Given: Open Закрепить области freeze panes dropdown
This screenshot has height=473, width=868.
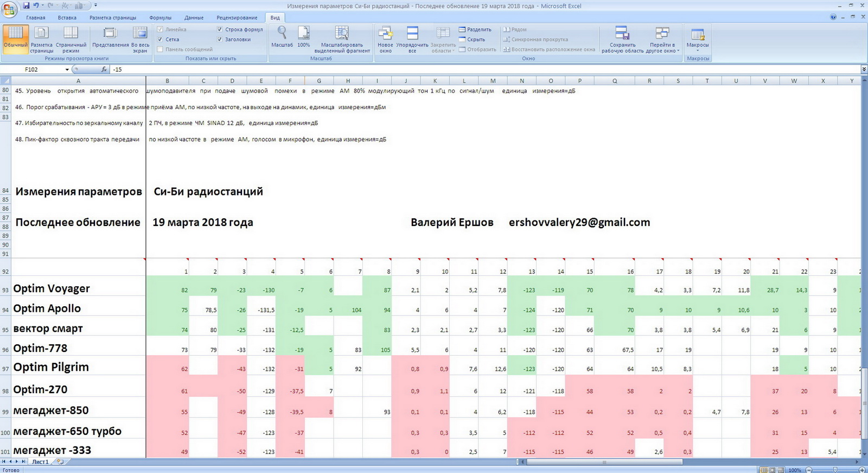Looking at the screenshot, I should pos(443,39).
